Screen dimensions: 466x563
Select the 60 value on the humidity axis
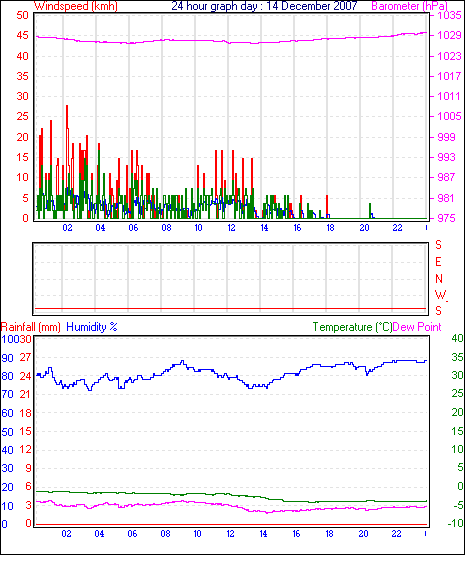tap(8, 413)
